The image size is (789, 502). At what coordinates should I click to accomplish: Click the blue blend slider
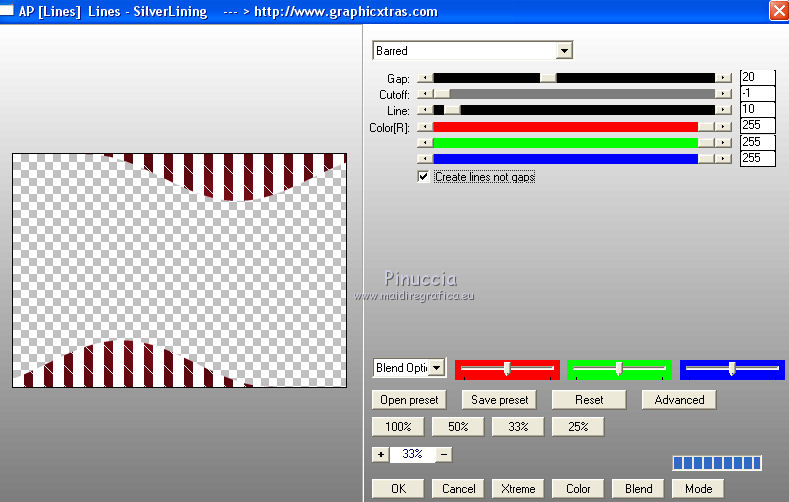click(732, 369)
